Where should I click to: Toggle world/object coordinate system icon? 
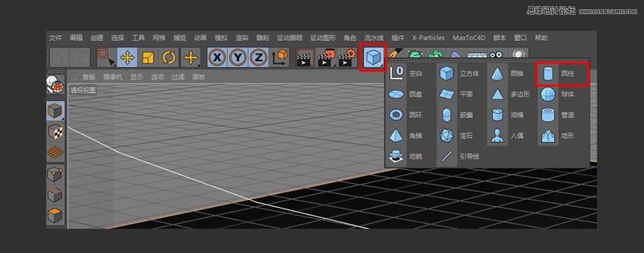280,58
